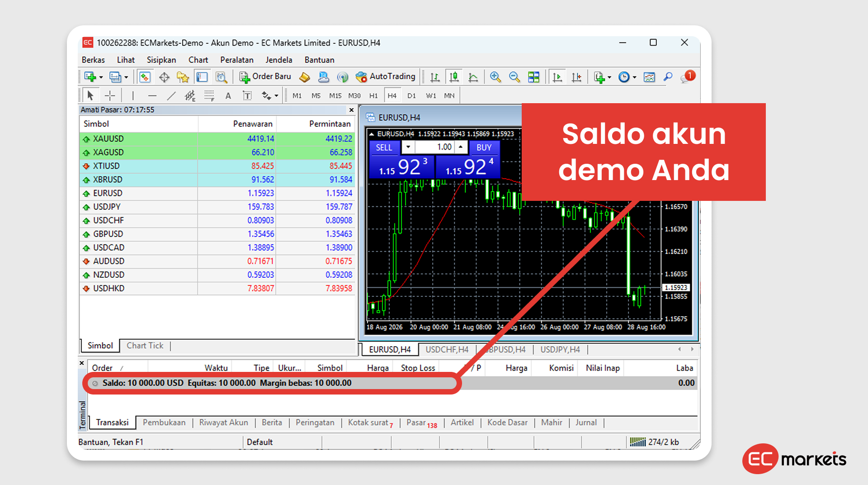868x485 pixels.
Task: Expand the New Chart dropdown arrow
Action: [101, 77]
